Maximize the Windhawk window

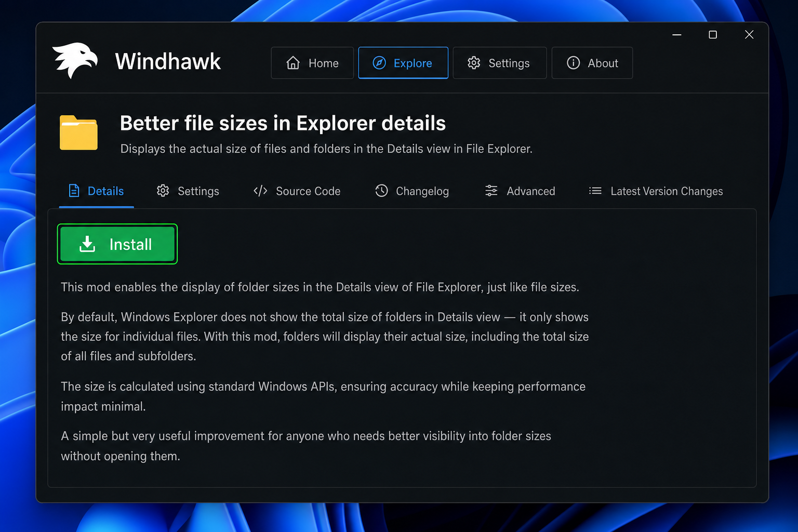(x=713, y=35)
